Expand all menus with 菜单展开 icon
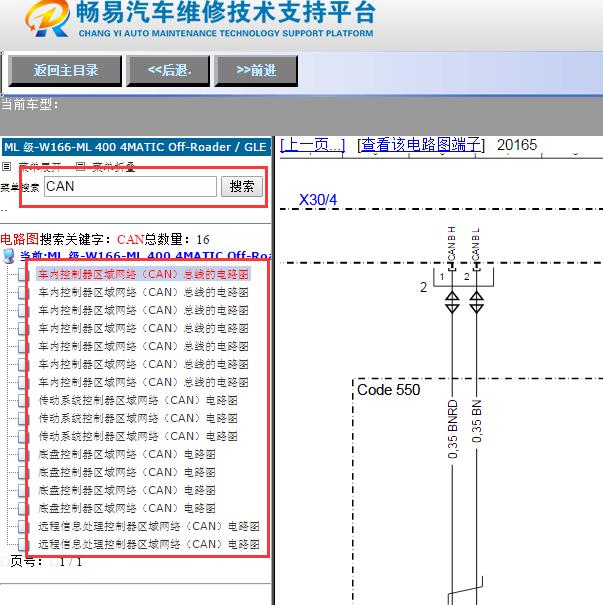This screenshot has height=605, width=603. (6, 167)
